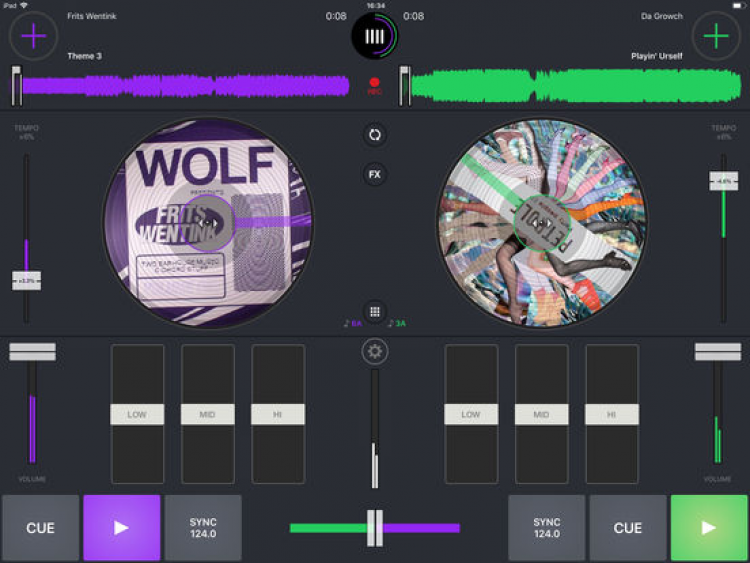Touch the WOLF Frits Wentink turntable platter

tap(208, 223)
